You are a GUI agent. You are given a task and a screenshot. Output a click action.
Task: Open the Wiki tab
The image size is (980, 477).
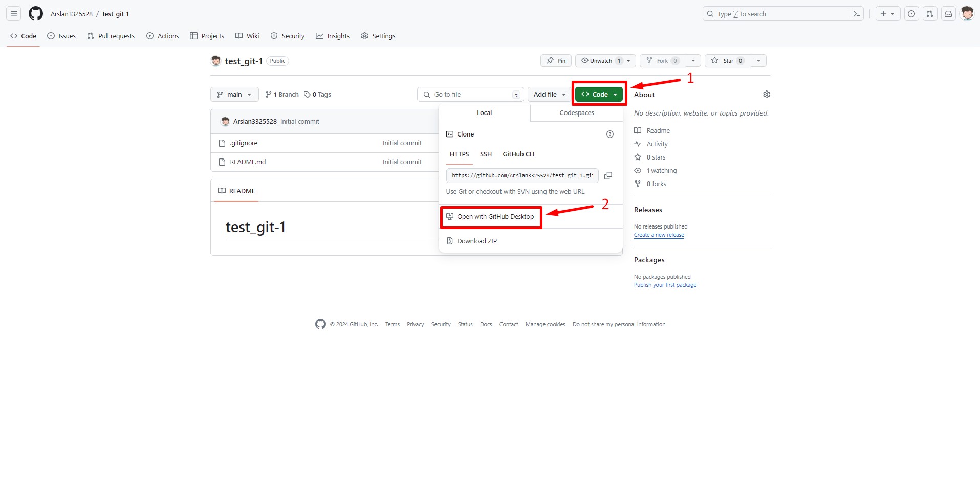[247, 36]
